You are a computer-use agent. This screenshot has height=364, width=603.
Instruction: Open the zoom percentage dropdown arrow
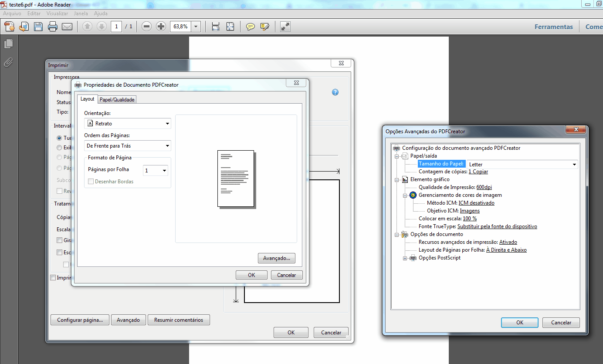(196, 27)
